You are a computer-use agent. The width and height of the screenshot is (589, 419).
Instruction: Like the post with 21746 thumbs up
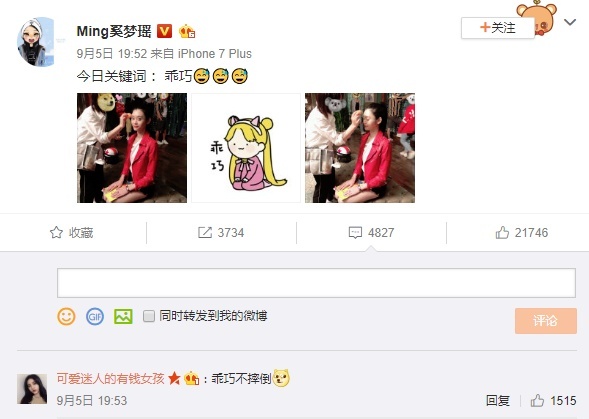point(502,233)
